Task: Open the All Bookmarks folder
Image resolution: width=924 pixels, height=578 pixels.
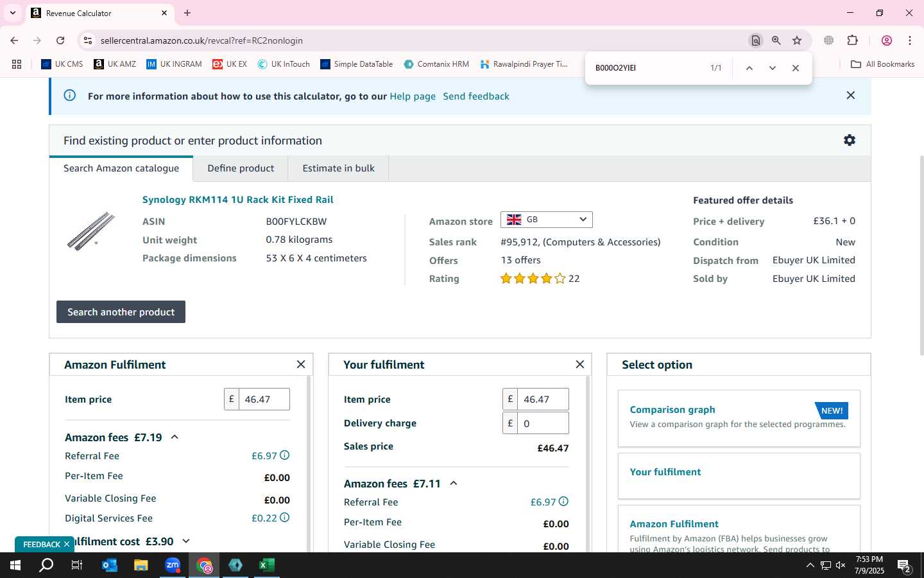Action: click(882, 64)
